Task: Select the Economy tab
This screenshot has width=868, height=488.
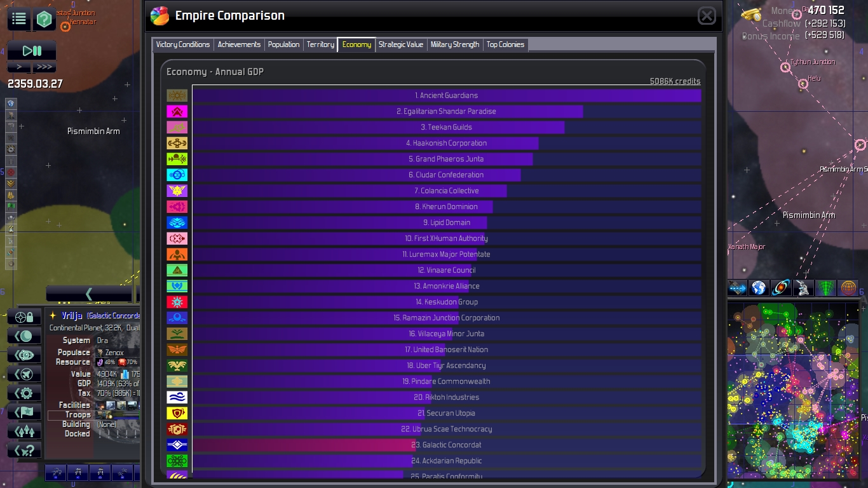Action: click(356, 44)
